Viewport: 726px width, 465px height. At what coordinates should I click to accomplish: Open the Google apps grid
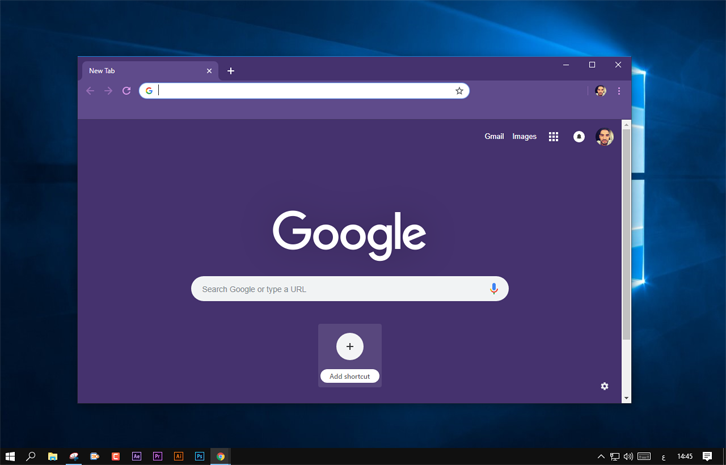point(553,137)
